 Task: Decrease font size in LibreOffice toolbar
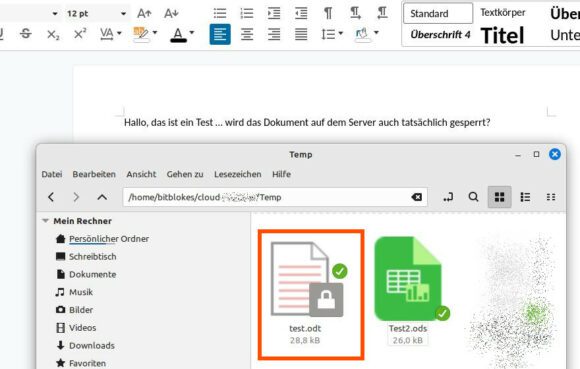[x=171, y=14]
